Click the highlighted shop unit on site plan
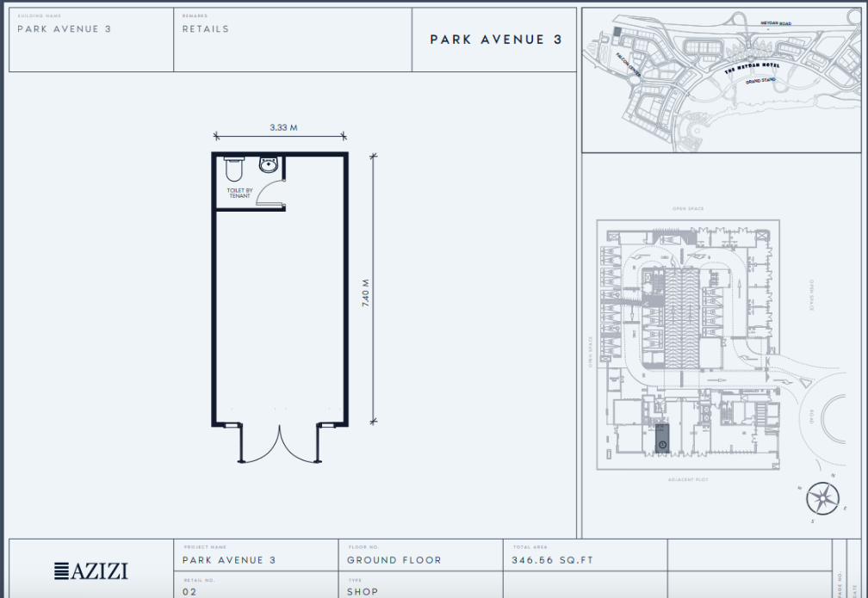868x598 pixels. click(661, 438)
